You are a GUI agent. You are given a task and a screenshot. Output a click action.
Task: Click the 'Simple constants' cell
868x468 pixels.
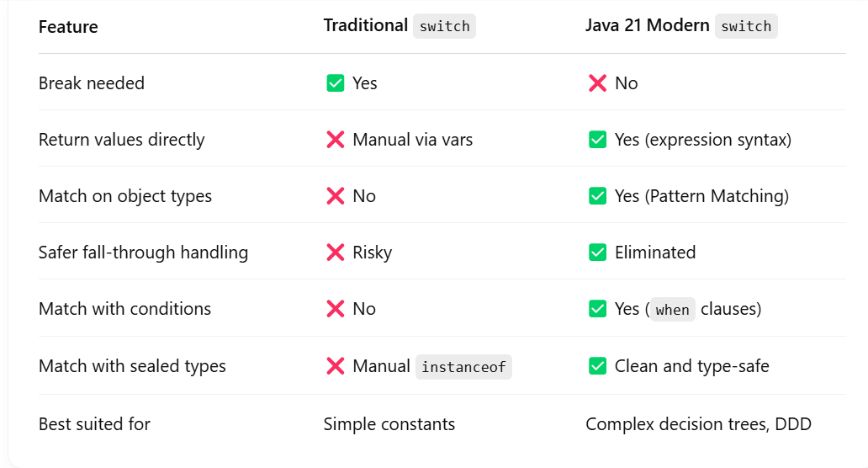(x=389, y=424)
